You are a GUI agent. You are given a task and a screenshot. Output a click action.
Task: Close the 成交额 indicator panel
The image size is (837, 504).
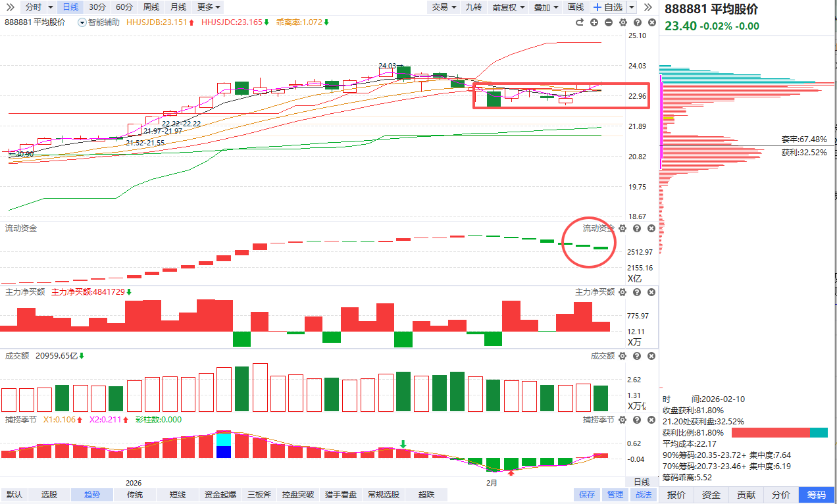(x=651, y=356)
